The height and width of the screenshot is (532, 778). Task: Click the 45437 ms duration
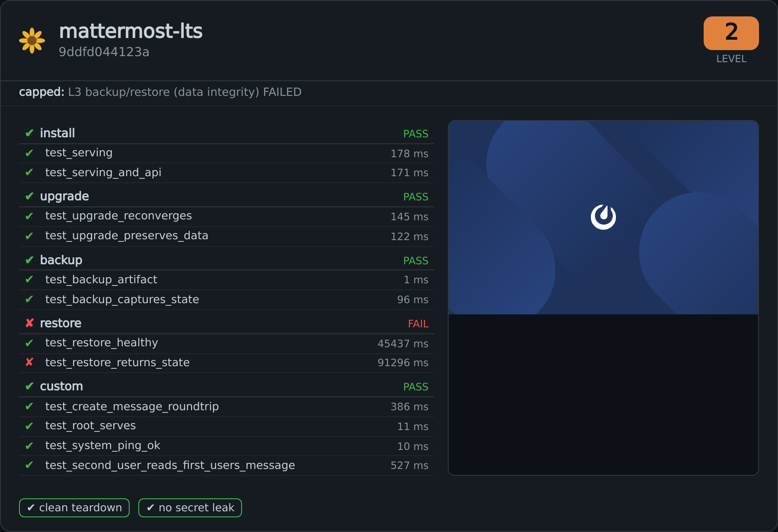(403, 344)
